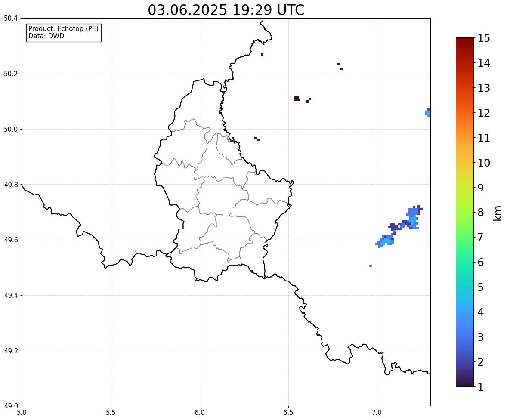Click the dark red top of the colorbar
507x420 pixels.
(465, 41)
